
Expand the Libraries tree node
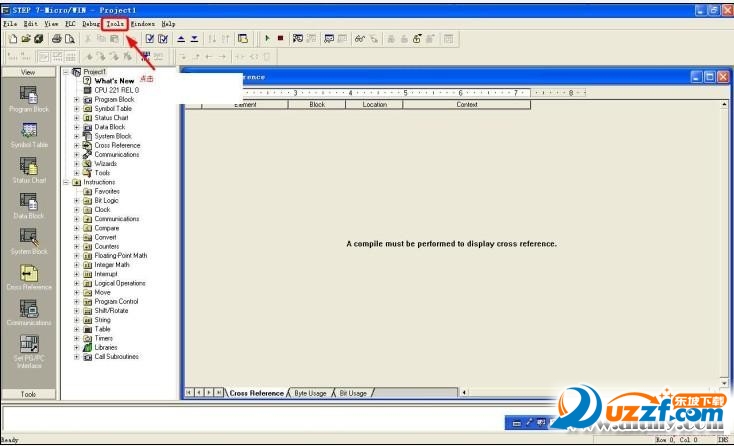(76, 347)
